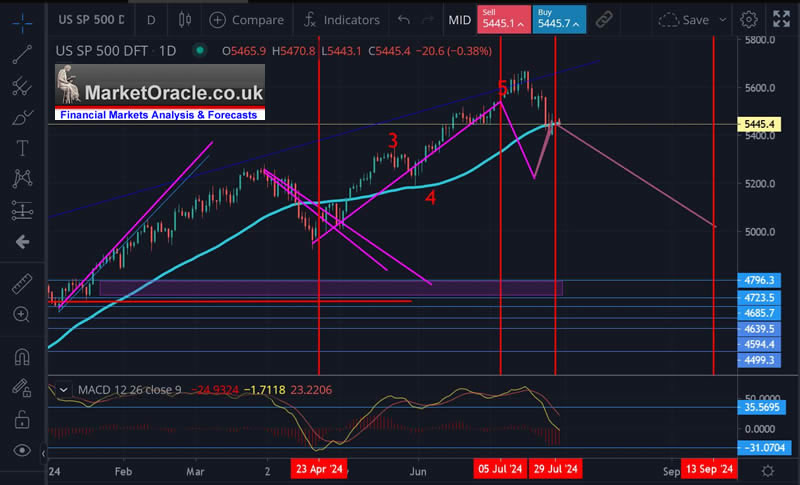
Task: Click the 13 Sep '24 date marker
Action: pyautogui.click(x=709, y=469)
